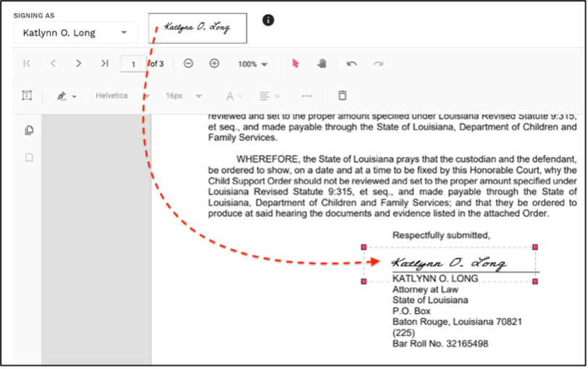Go to first page

coord(27,64)
